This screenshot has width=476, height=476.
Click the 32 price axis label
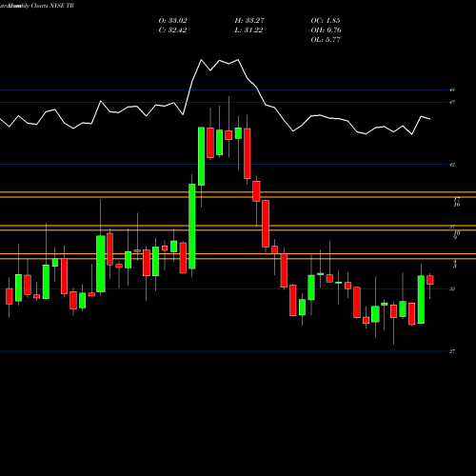452,289
